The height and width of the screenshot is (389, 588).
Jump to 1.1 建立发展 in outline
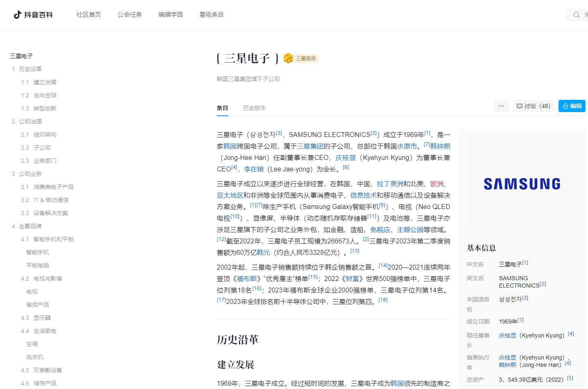point(39,82)
